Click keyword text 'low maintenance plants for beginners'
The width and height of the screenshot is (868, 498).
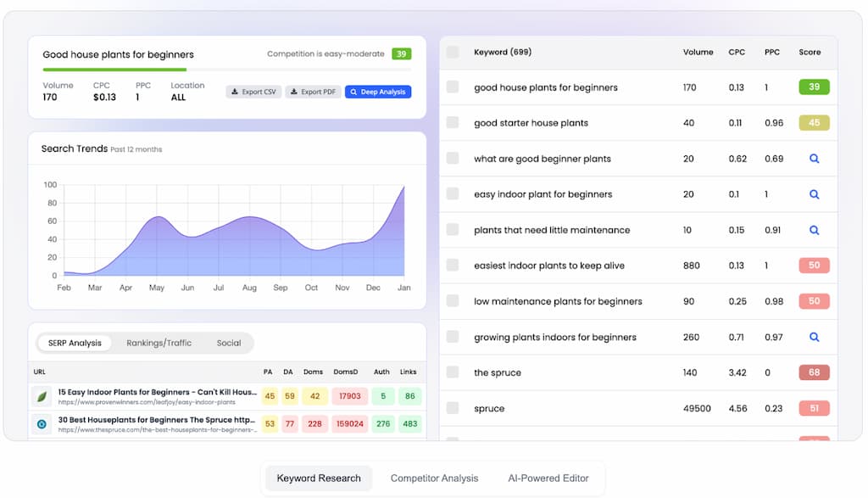click(x=558, y=301)
